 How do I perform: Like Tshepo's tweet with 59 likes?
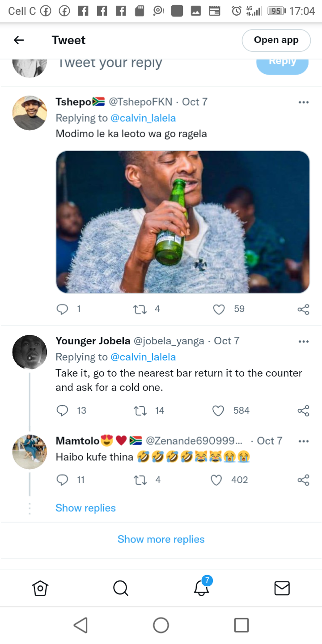[219, 309]
